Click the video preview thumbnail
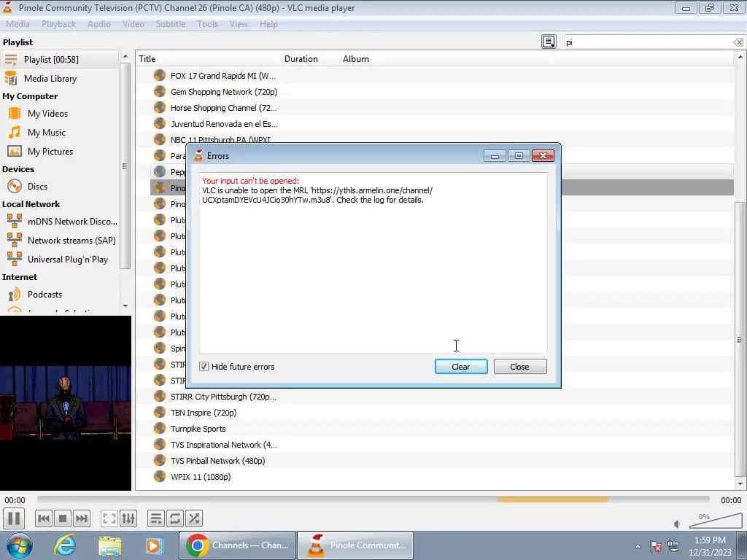Image resolution: width=747 pixels, height=560 pixels. tap(65, 402)
